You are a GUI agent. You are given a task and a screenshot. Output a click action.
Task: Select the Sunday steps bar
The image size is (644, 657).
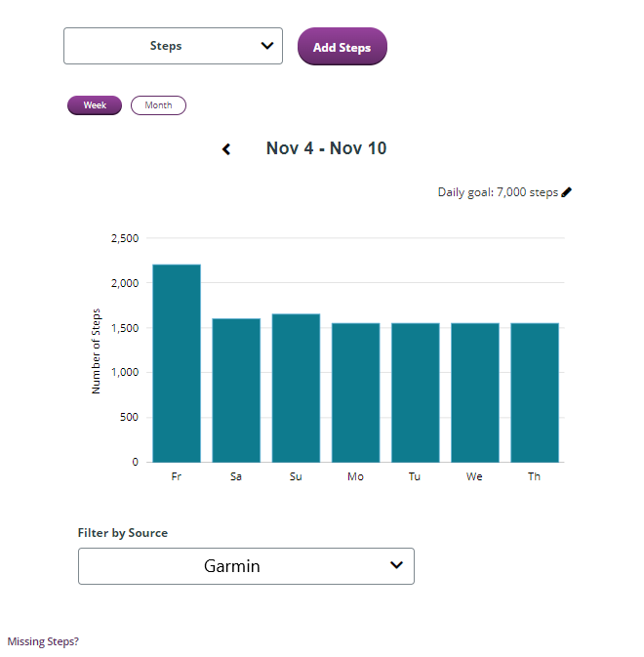tap(296, 388)
